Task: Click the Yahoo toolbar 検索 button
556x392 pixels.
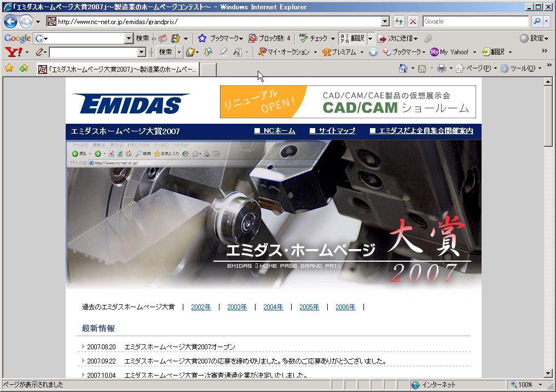Action: [166, 52]
